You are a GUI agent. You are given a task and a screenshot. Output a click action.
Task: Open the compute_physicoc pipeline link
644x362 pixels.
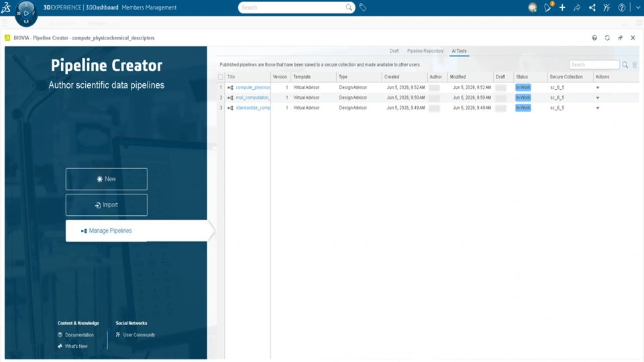(253, 87)
